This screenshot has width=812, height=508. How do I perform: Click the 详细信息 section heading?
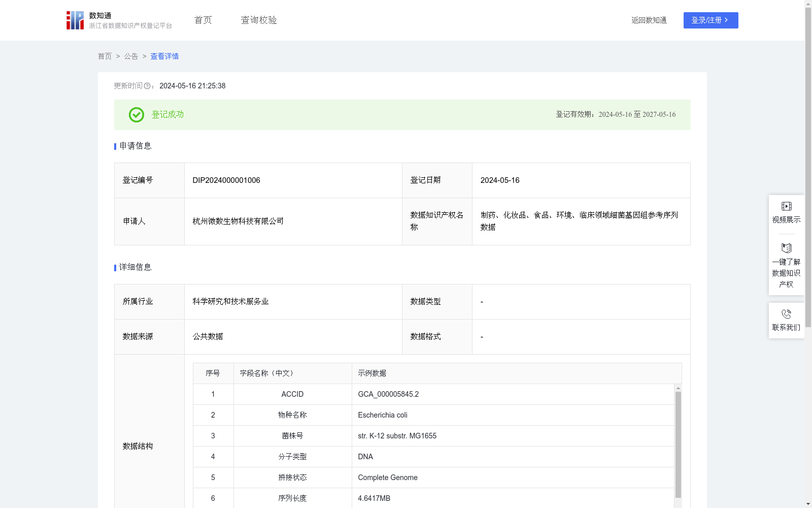(x=135, y=268)
